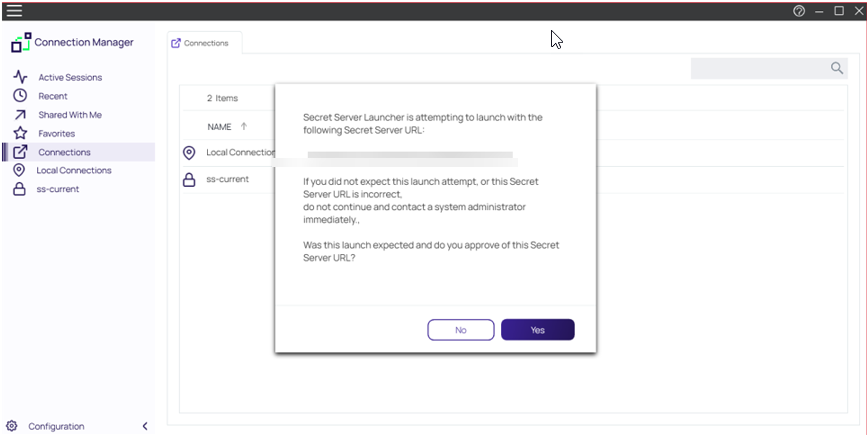
Task: Open Shared With Me in the sidebar
Action: pos(70,115)
